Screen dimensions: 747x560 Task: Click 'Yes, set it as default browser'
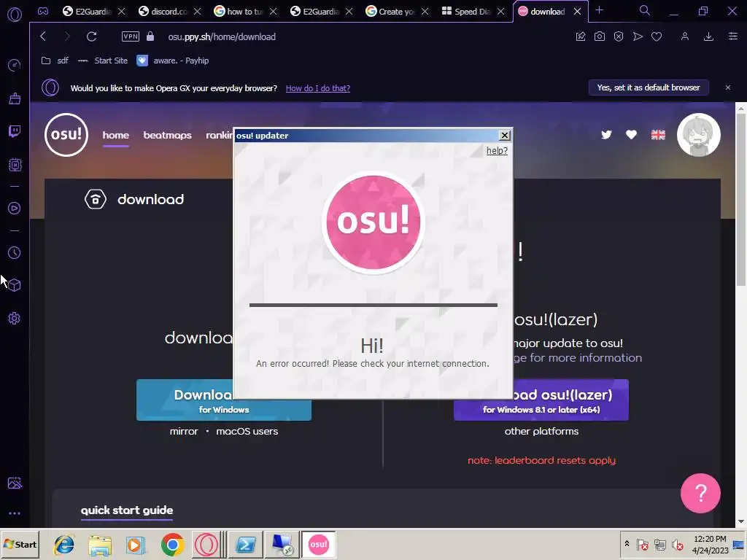tap(649, 87)
